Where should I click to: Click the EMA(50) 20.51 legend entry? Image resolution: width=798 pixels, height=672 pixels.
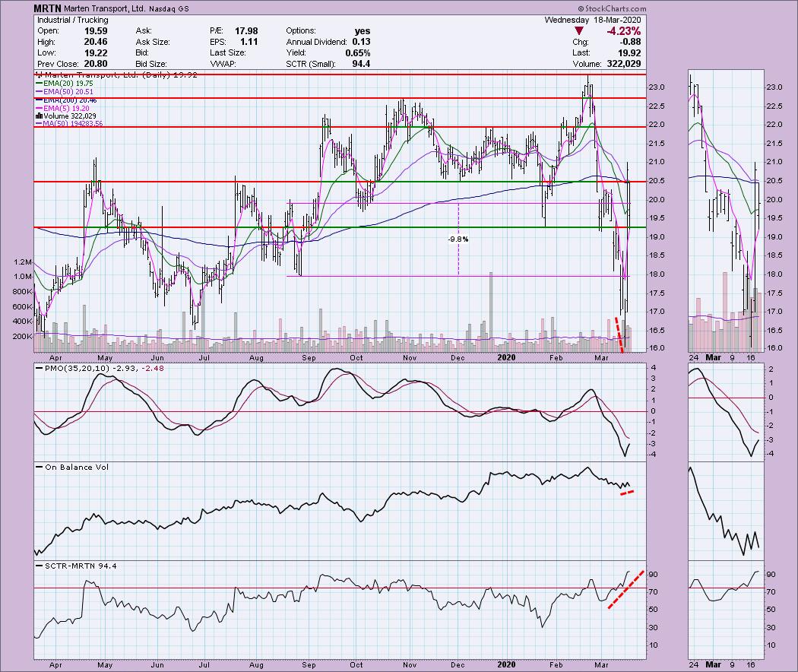[64, 92]
